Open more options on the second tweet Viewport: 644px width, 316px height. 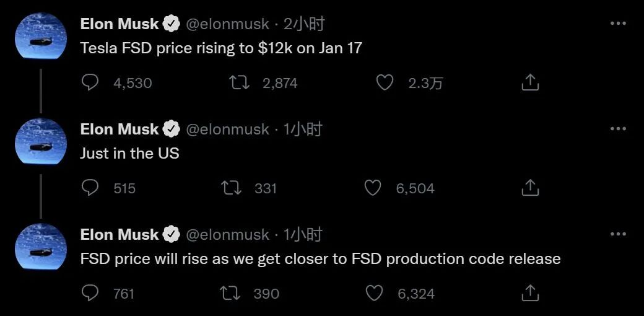coord(618,129)
